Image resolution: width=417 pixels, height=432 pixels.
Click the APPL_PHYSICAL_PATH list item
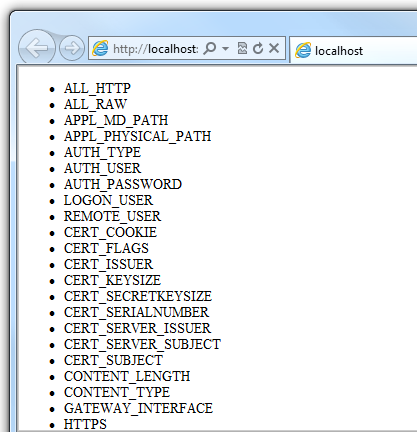tap(138, 136)
